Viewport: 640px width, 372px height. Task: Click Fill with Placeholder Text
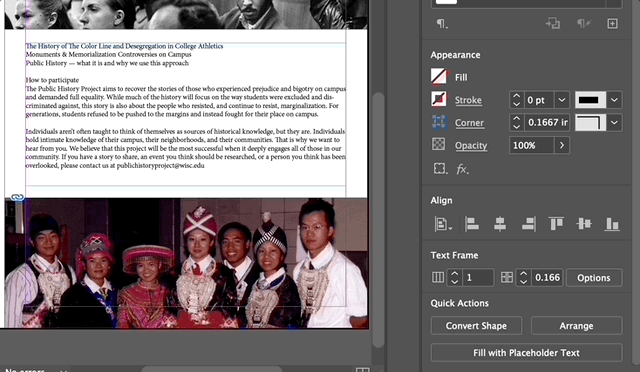click(x=527, y=353)
